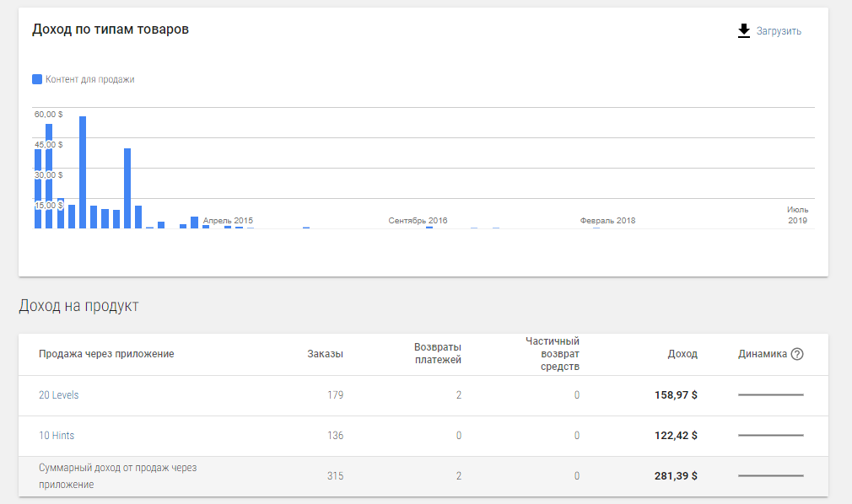Click the 10 Hints trend sparkline
The width and height of the screenshot is (852, 504).
pos(771,436)
